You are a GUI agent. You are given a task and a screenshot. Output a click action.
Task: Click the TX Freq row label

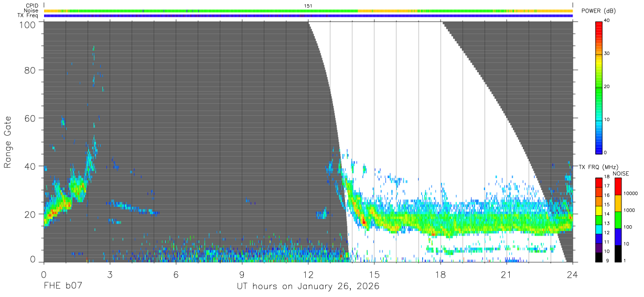pos(28,15)
